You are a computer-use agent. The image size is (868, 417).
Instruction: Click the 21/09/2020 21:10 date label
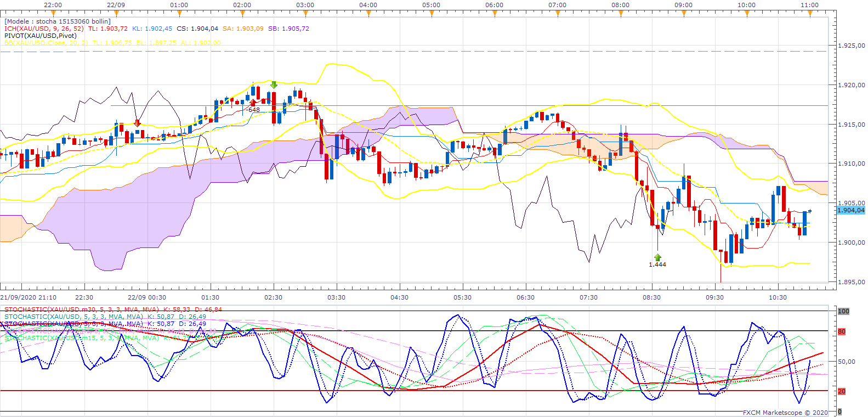pyautogui.click(x=29, y=297)
